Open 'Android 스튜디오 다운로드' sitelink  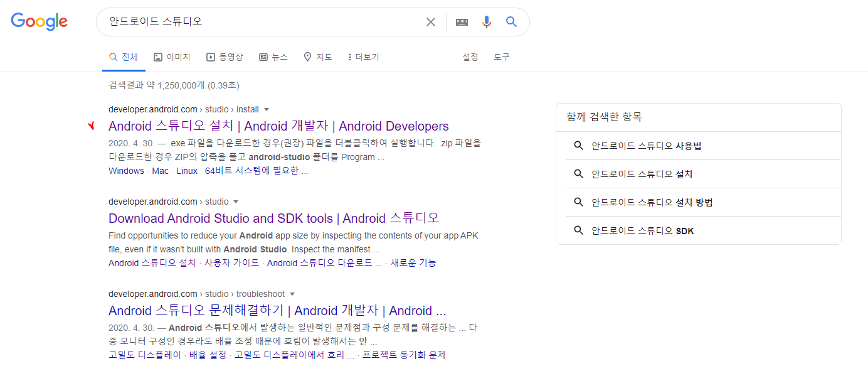324,263
